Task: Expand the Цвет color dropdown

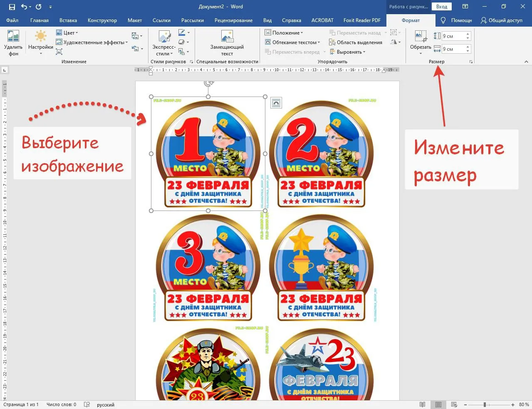Action: pos(67,33)
